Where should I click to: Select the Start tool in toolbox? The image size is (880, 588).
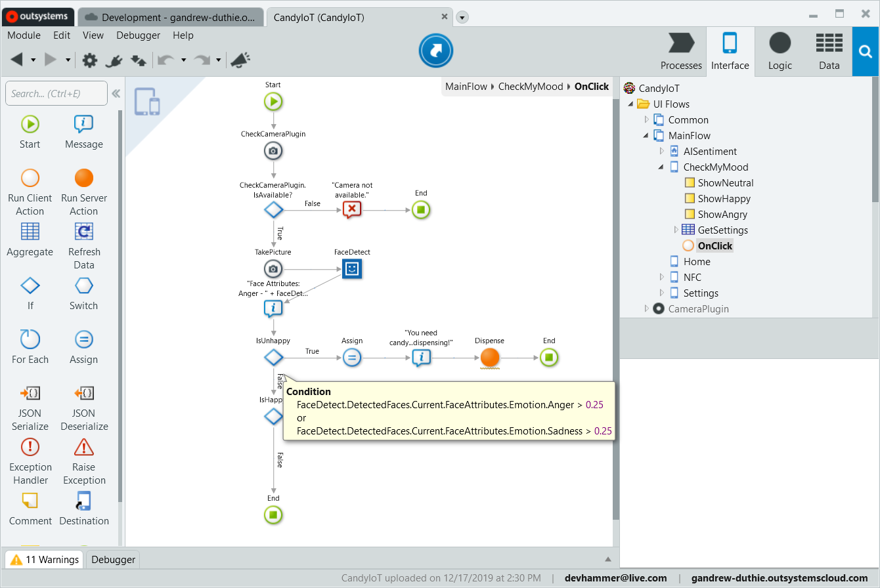pos(30,132)
